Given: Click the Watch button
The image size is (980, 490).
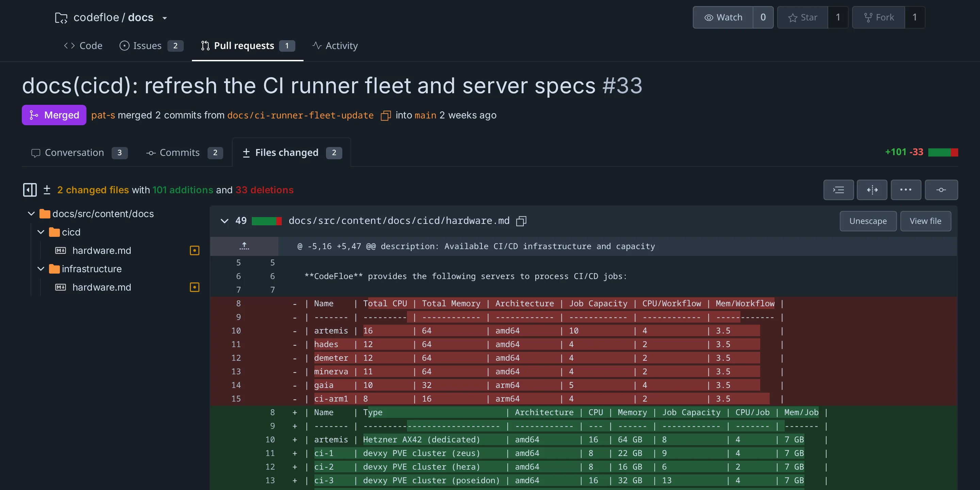Looking at the screenshot, I should [x=723, y=17].
